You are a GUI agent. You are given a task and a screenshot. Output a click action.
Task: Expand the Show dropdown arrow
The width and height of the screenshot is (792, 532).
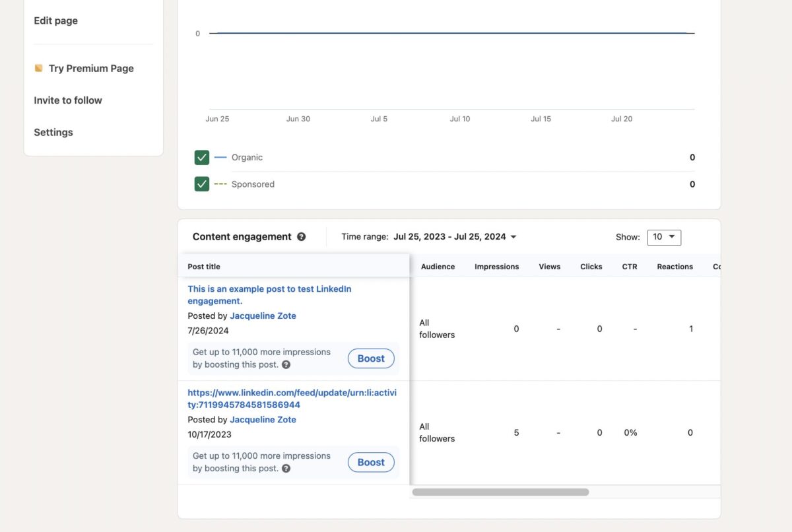click(671, 237)
